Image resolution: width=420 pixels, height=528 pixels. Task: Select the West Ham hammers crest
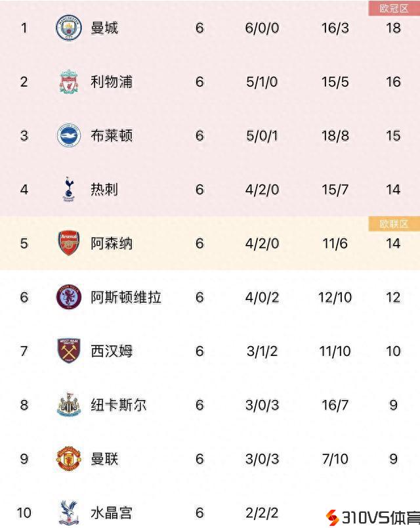(68, 351)
